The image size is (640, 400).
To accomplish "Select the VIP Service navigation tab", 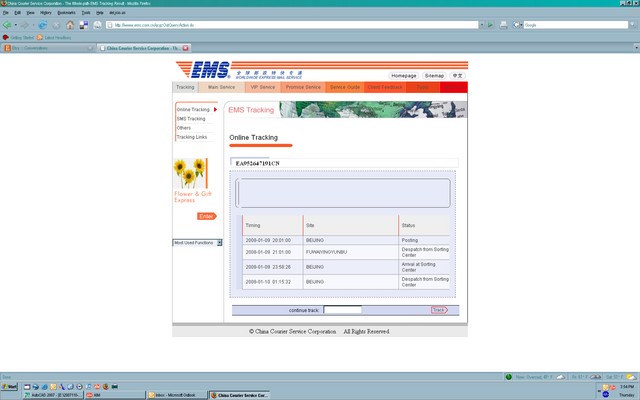I will [262, 87].
